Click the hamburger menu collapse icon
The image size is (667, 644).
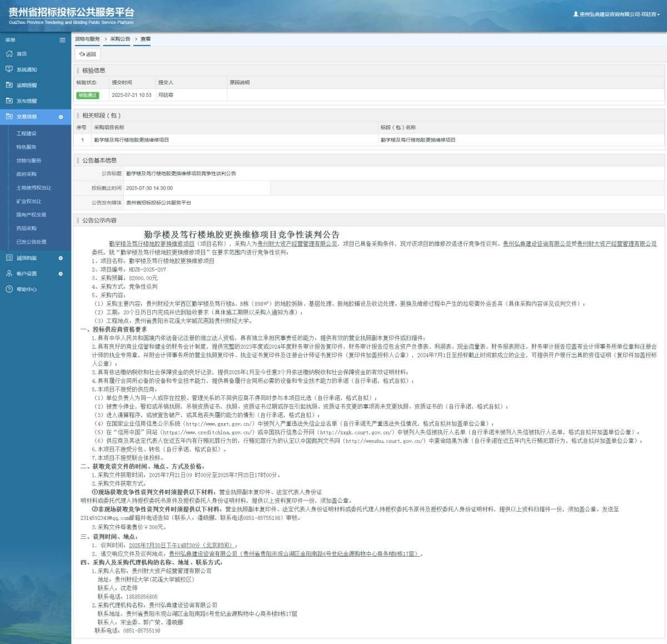pyautogui.click(x=62, y=40)
